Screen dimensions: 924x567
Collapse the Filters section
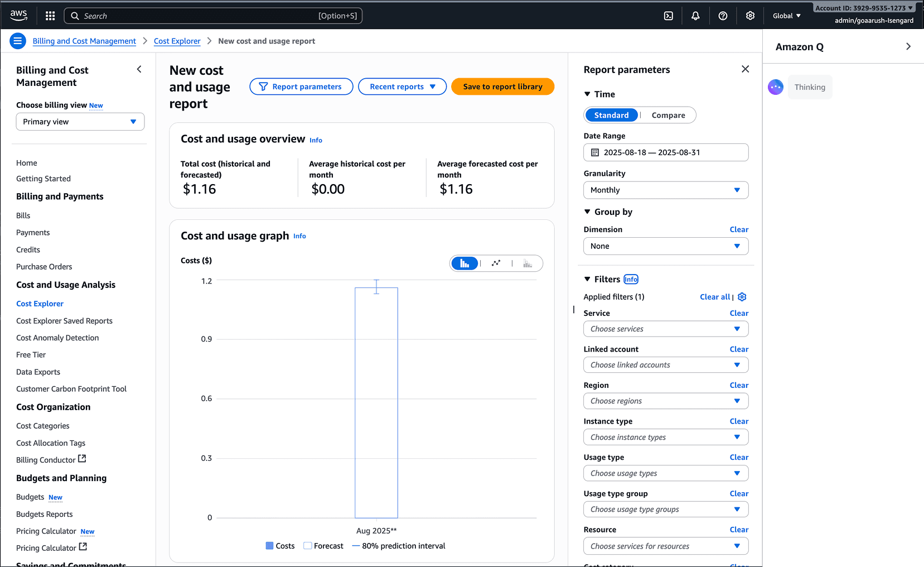click(587, 279)
